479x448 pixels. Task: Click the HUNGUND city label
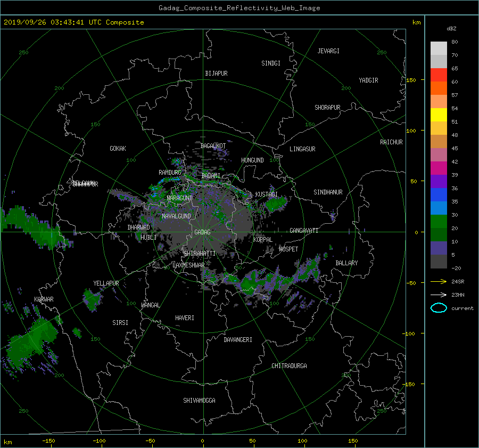point(252,160)
